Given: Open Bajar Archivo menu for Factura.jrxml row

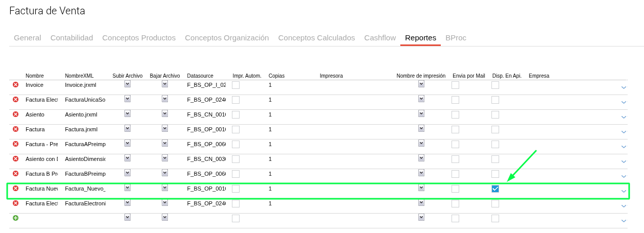Looking at the screenshot, I should pos(165,128).
